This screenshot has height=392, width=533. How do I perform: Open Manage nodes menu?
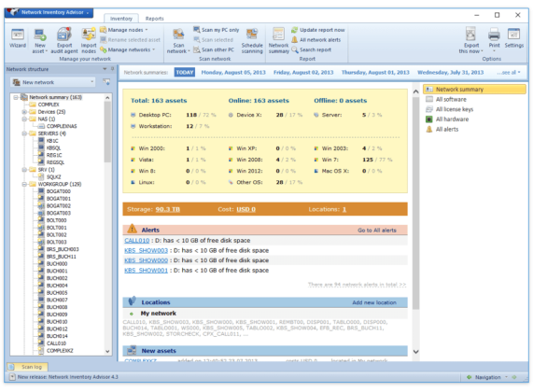(x=124, y=30)
